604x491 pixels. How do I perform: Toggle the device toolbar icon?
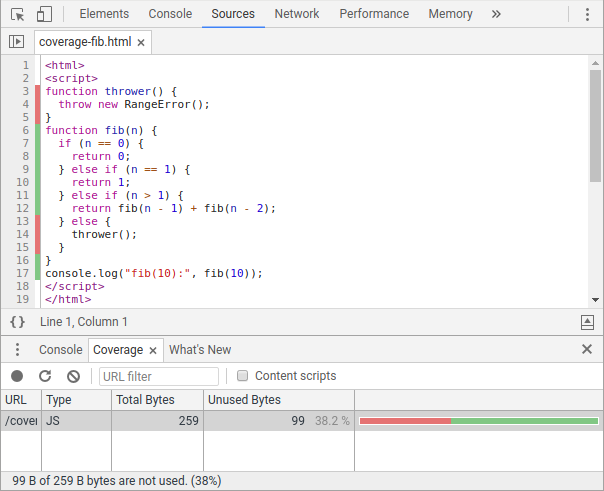tap(44, 14)
